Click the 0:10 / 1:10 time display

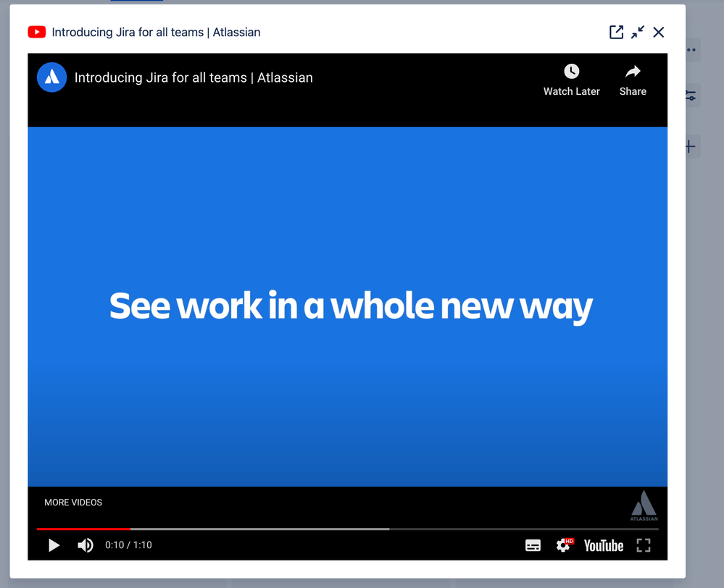(128, 545)
